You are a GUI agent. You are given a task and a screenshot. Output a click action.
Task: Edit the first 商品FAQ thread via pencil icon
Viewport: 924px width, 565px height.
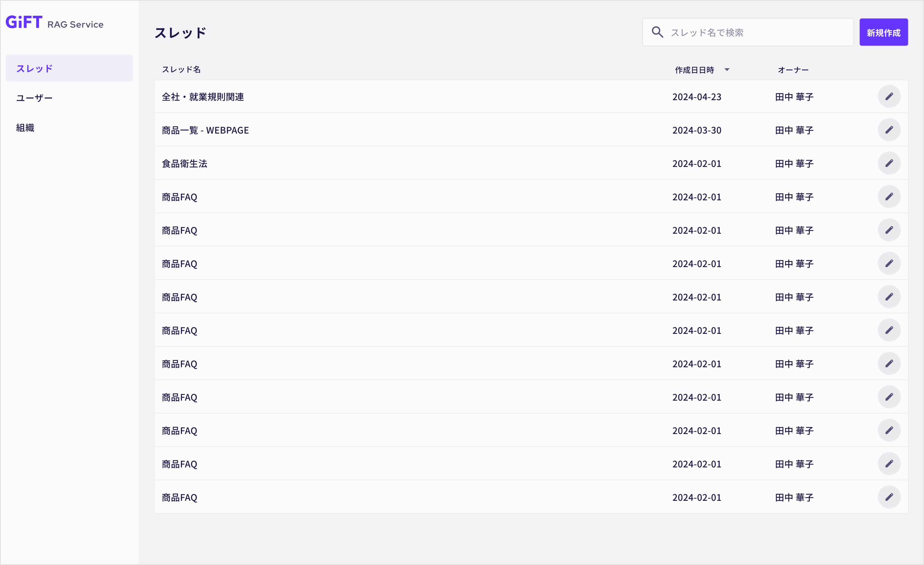click(x=889, y=196)
